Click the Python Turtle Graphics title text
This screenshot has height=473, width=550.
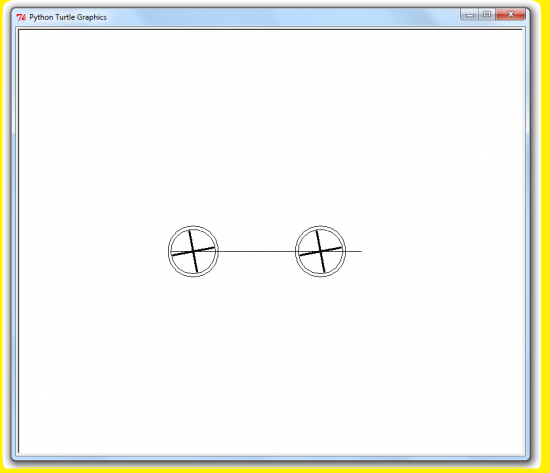point(68,17)
